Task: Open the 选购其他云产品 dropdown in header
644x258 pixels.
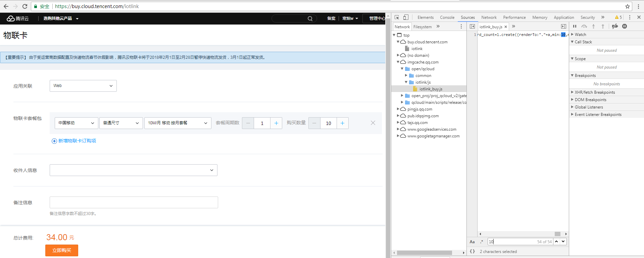Action: point(61,18)
